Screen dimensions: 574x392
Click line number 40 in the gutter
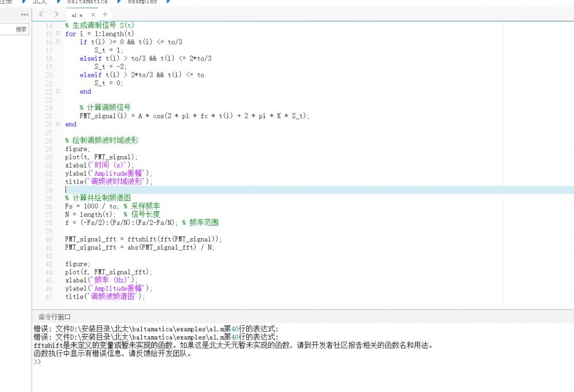[48, 239]
